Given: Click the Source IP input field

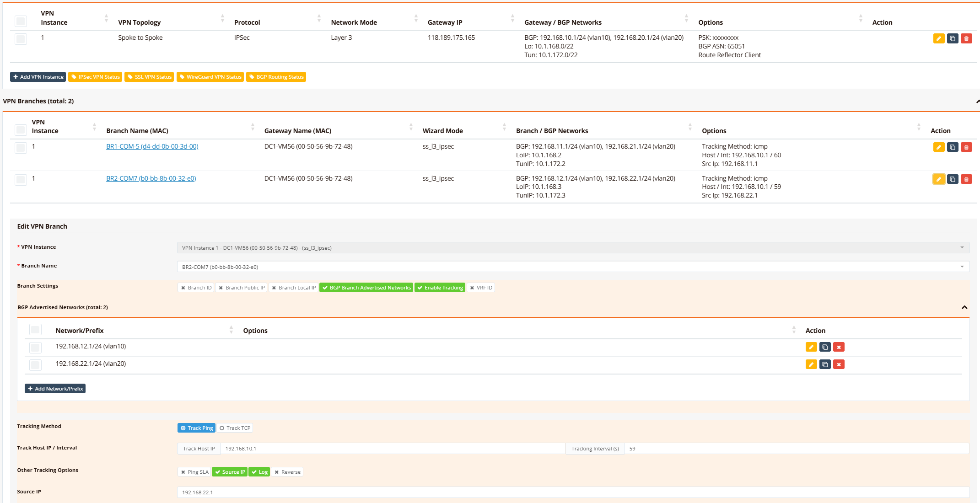Looking at the screenshot, I should 573,492.
